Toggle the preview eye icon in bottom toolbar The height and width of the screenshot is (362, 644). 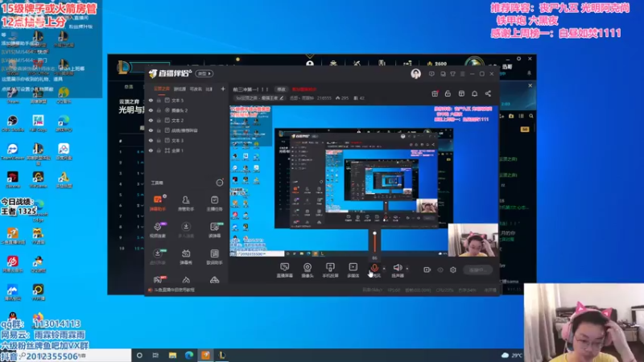[440, 269]
